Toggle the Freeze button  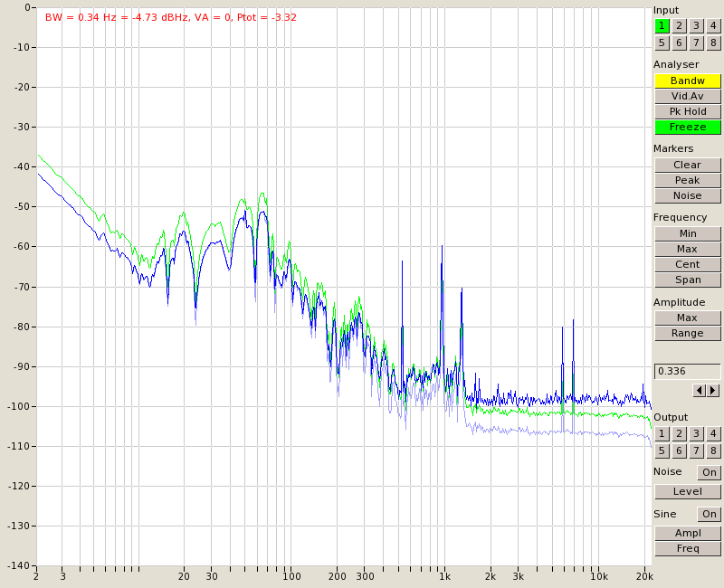coord(688,127)
